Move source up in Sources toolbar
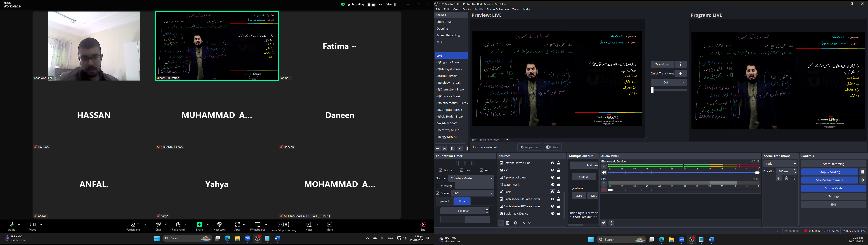868x245 pixels. click(x=523, y=223)
